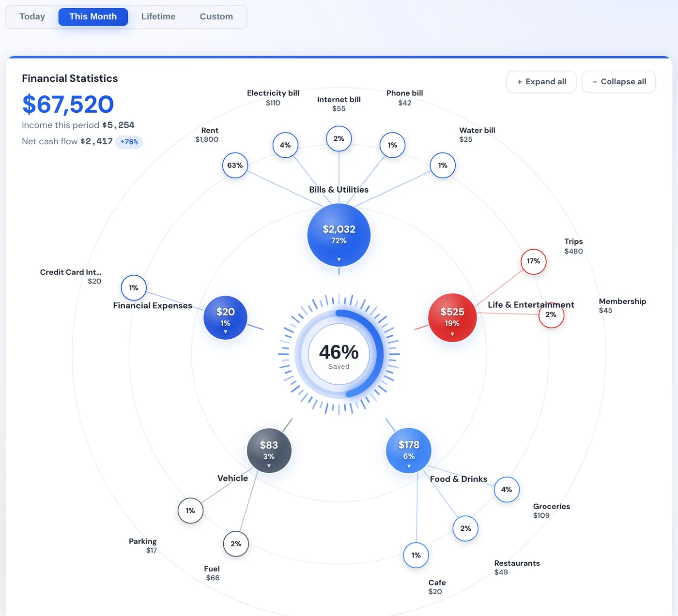This screenshot has width=678, height=616.
Task: Open the Lifetime tab
Action: [158, 16]
